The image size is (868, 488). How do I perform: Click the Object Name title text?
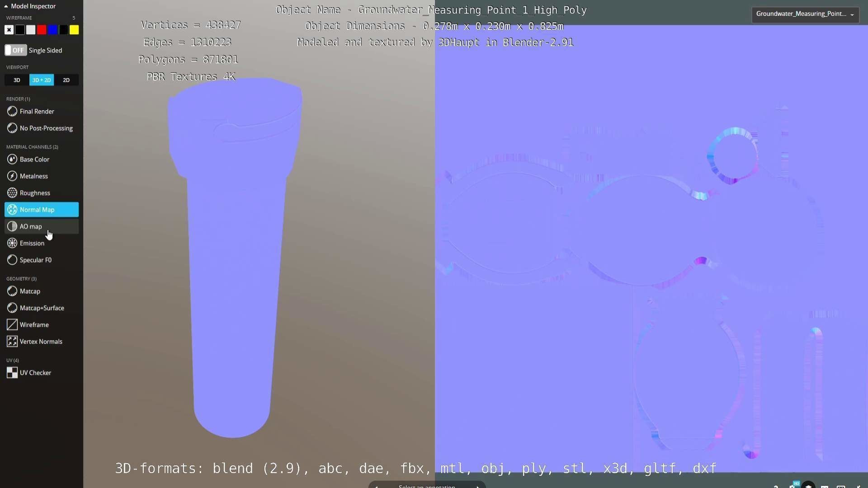[431, 10]
